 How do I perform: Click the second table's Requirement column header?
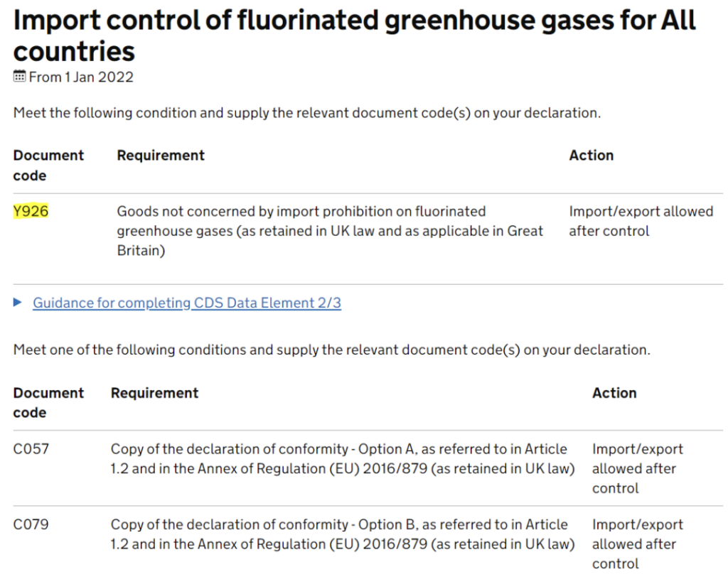(154, 393)
